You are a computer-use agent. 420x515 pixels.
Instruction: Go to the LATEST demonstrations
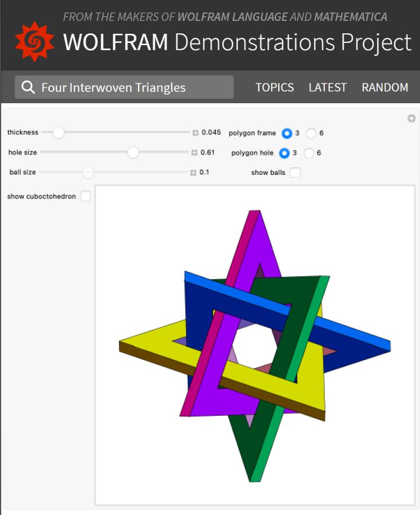point(328,87)
